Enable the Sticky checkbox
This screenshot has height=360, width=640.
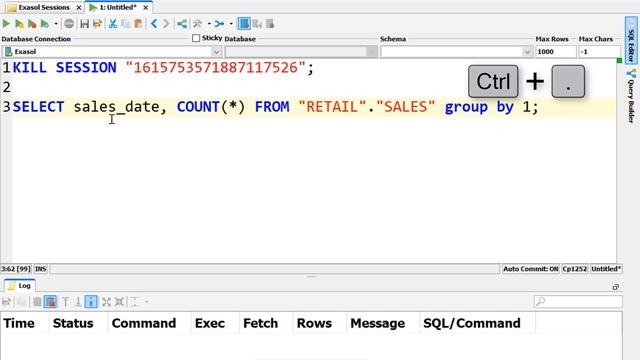(x=196, y=38)
